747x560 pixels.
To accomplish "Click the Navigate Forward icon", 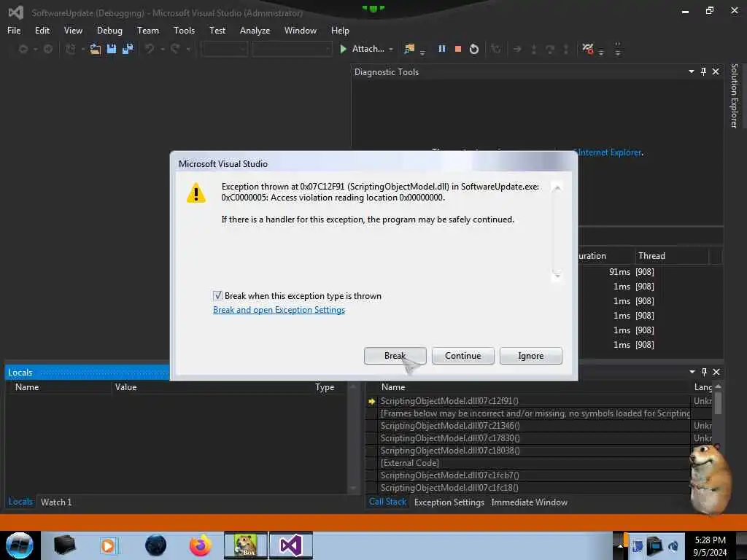I will pos(47,49).
